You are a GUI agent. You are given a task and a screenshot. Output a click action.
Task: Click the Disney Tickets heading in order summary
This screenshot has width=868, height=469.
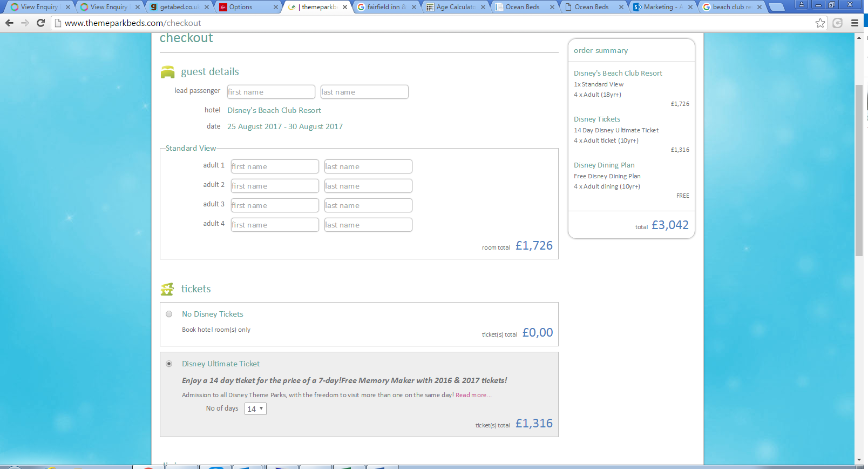click(x=597, y=119)
